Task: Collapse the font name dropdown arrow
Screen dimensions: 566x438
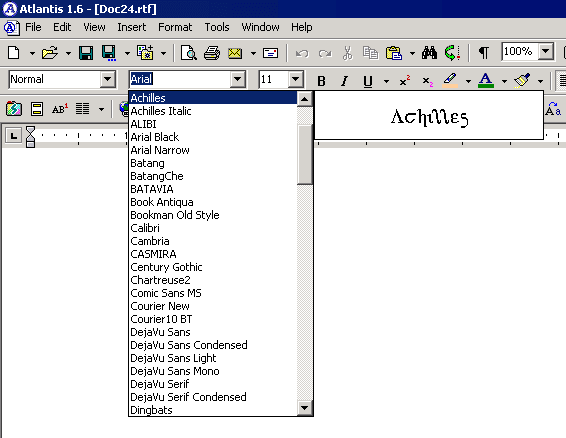Action: (238, 79)
